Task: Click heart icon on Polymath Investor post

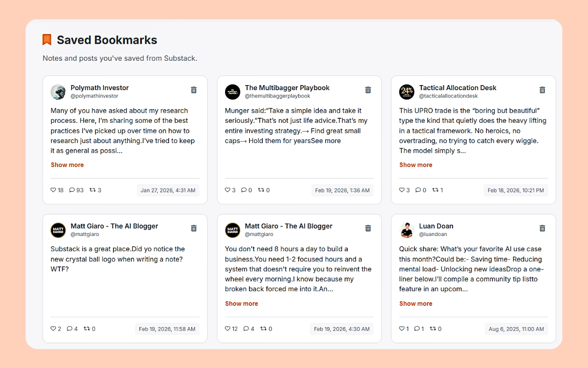Action: 53,190
